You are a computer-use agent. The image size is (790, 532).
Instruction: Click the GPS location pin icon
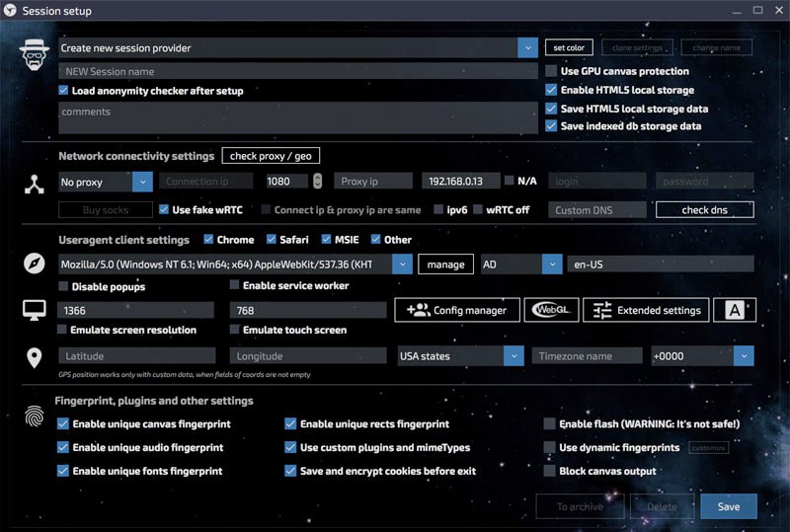35,357
